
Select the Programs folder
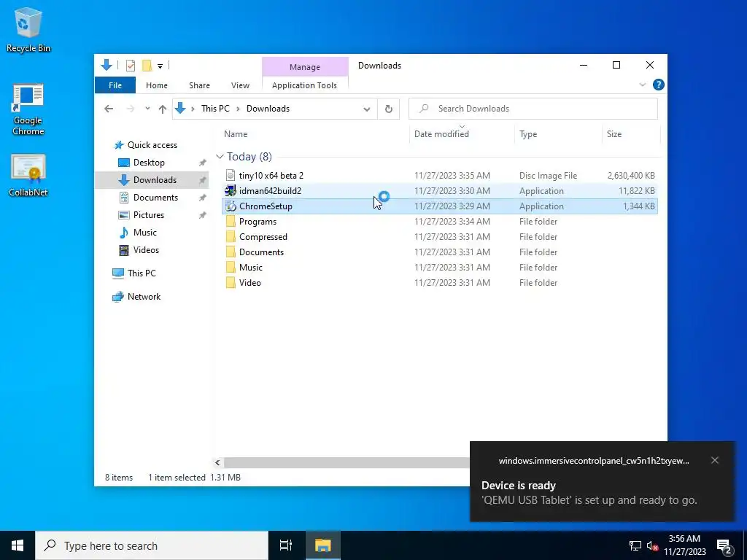click(440, 222)
